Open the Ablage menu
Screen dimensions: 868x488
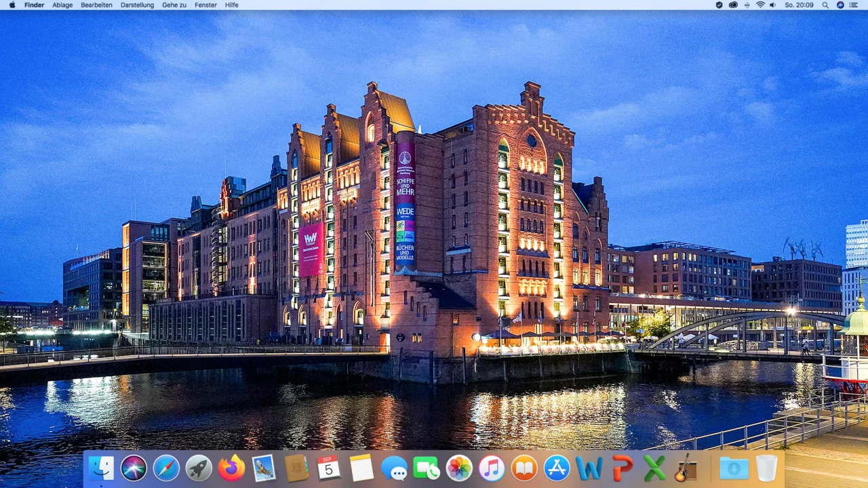tap(62, 5)
